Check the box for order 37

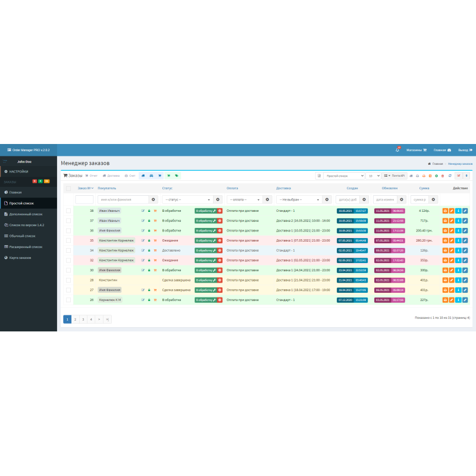(x=68, y=221)
